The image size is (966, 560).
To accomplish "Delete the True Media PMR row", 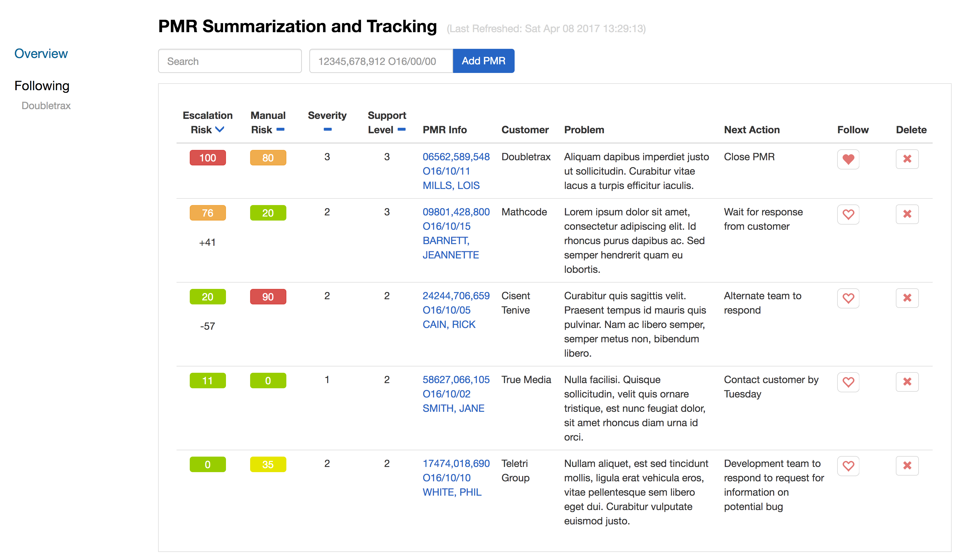I will coord(906,382).
